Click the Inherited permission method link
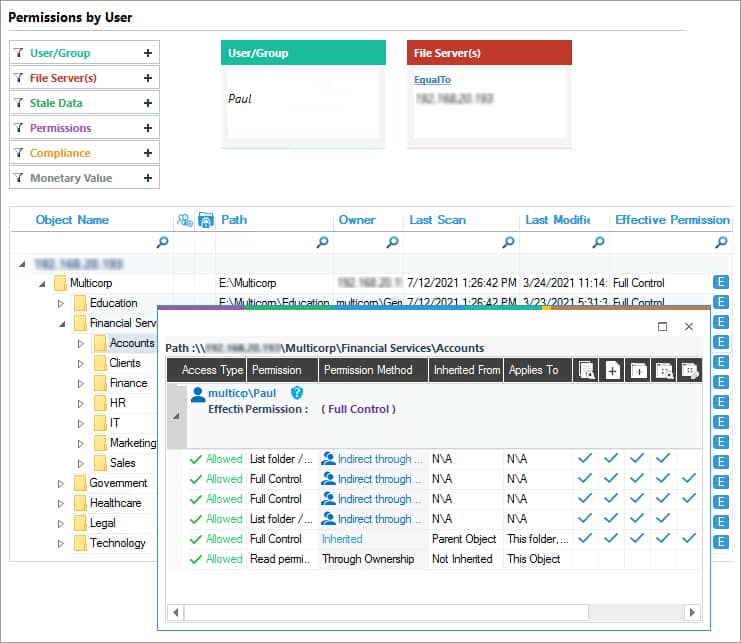 (x=342, y=539)
